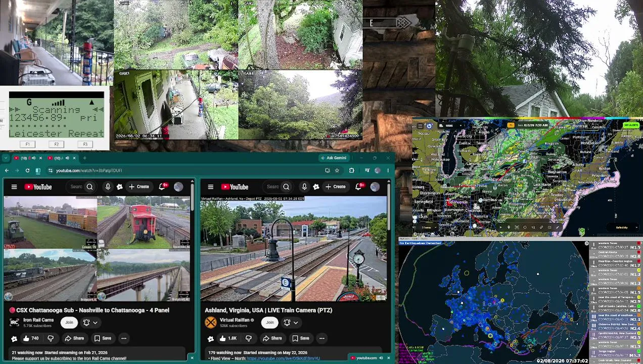Click the Ask Gemini button
Image resolution: width=643 pixels, height=364 pixels.
point(333,158)
